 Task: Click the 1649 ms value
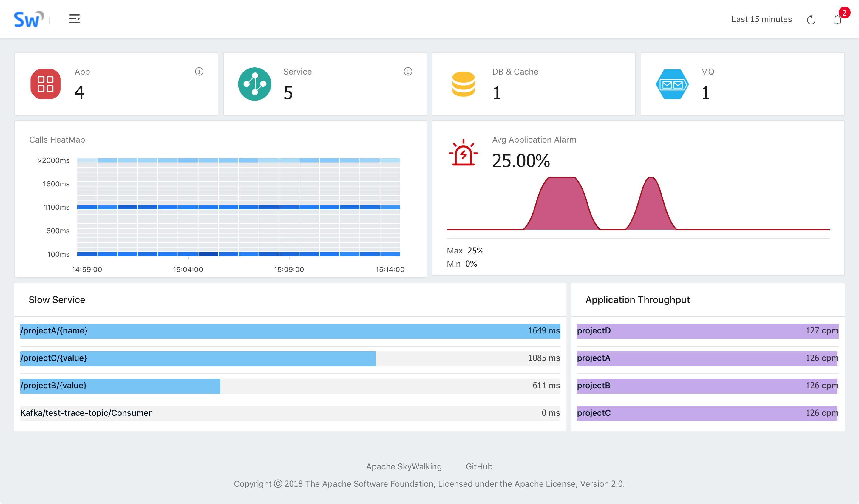pos(544,330)
